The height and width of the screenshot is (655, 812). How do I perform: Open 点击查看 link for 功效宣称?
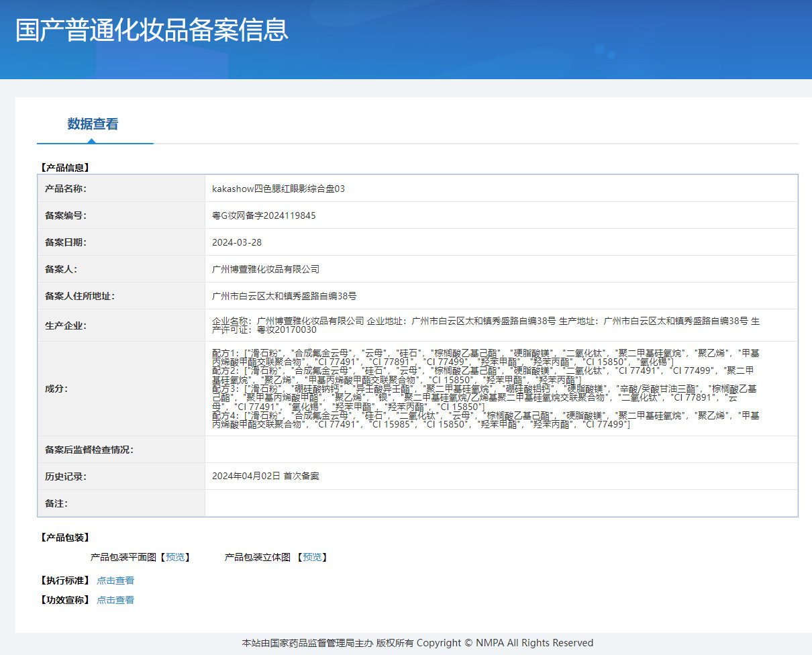pos(115,600)
